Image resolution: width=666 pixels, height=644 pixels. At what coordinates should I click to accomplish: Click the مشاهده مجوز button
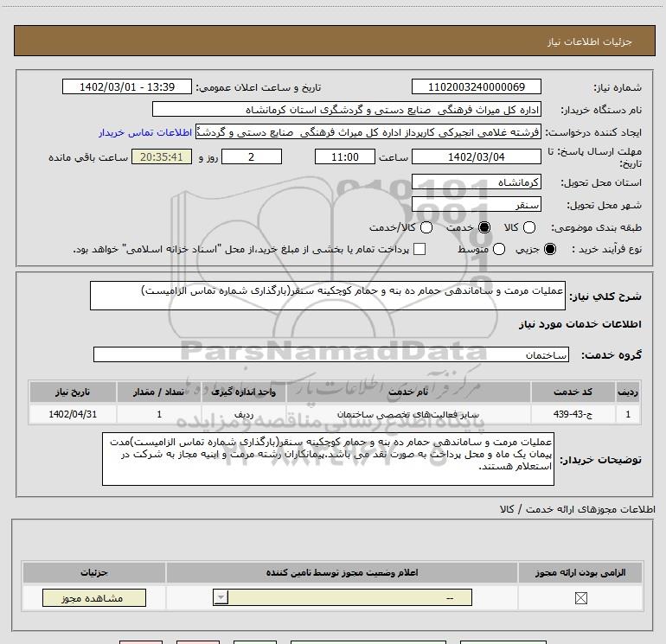click(94, 597)
